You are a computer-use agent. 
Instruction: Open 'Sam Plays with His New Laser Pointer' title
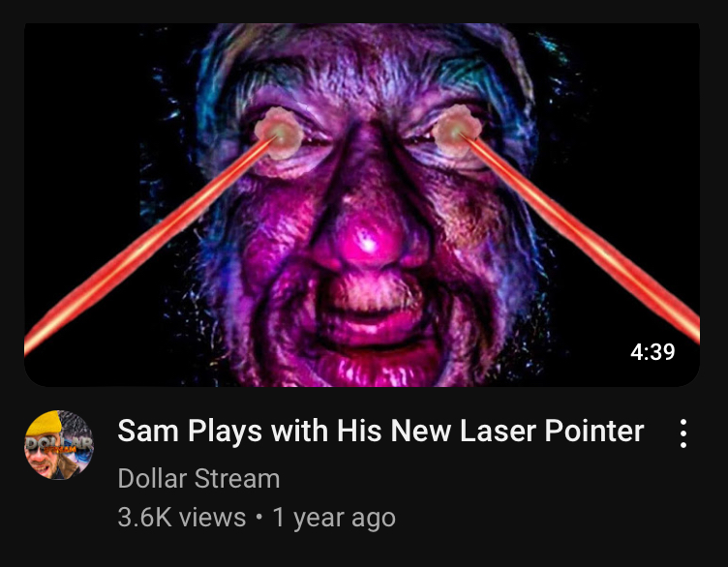pyautogui.click(x=380, y=431)
